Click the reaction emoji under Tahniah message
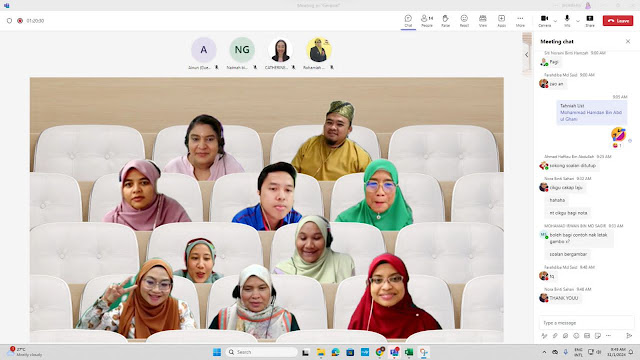The image size is (640, 360). pos(617,145)
